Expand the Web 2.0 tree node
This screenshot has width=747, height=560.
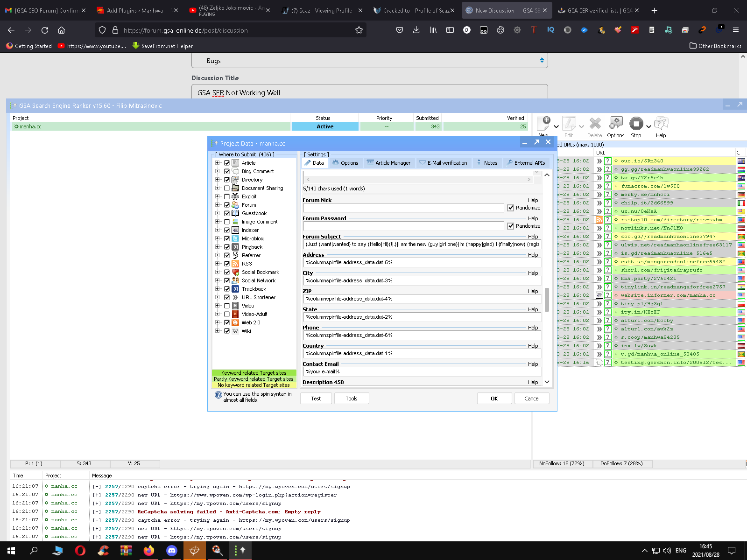pyautogui.click(x=217, y=322)
